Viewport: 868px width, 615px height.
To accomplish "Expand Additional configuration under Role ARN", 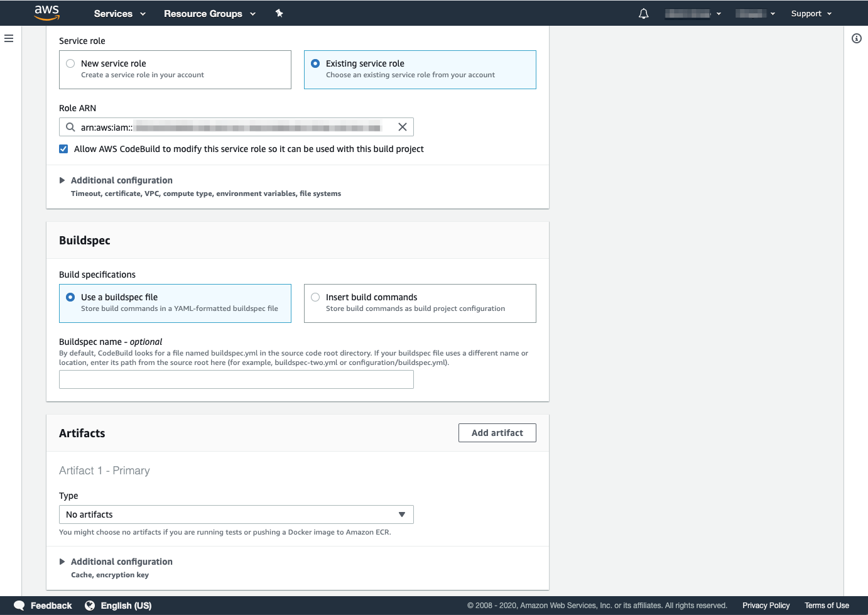I will [x=121, y=180].
